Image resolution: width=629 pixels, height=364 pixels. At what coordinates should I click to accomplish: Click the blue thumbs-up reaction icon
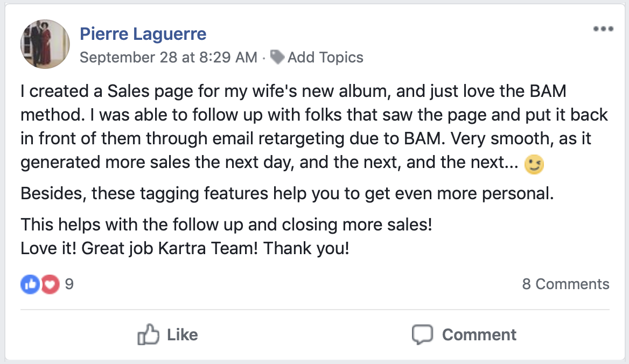click(x=30, y=284)
